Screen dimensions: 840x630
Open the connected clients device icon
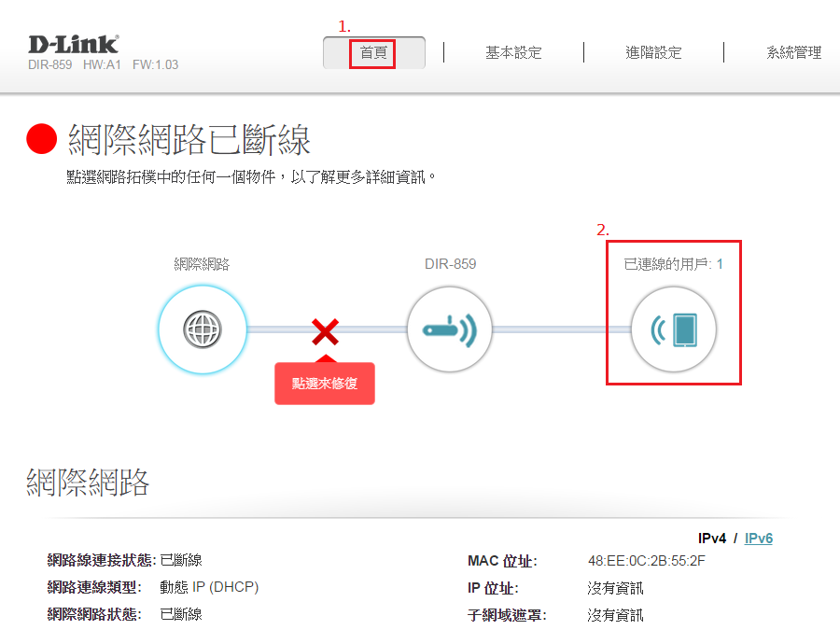(674, 329)
